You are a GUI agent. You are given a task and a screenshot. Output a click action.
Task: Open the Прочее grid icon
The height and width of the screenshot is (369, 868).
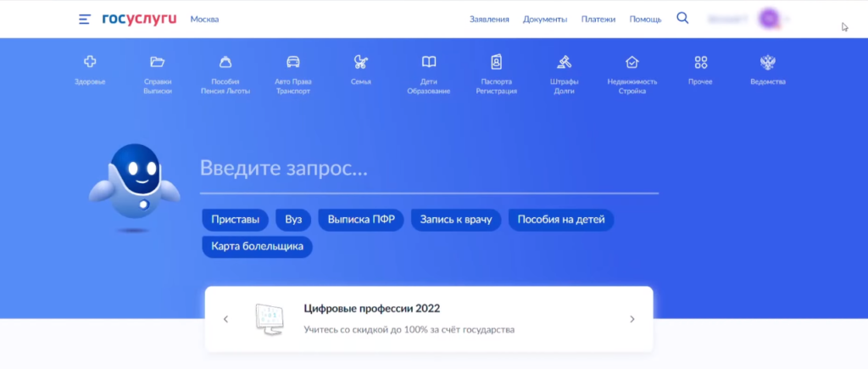tap(701, 62)
